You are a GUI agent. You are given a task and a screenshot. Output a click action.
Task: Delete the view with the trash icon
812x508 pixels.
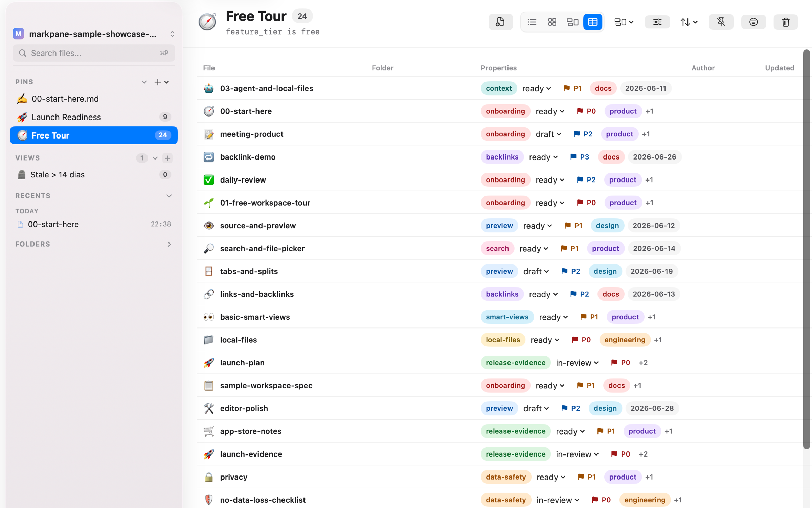tap(786, 22)
